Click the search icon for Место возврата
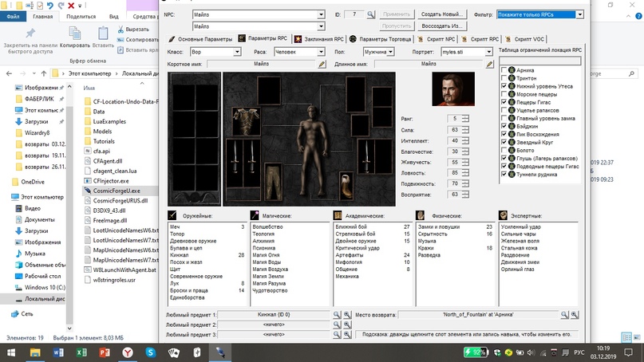This screenshot has width=644, height=362. point(564,316)
